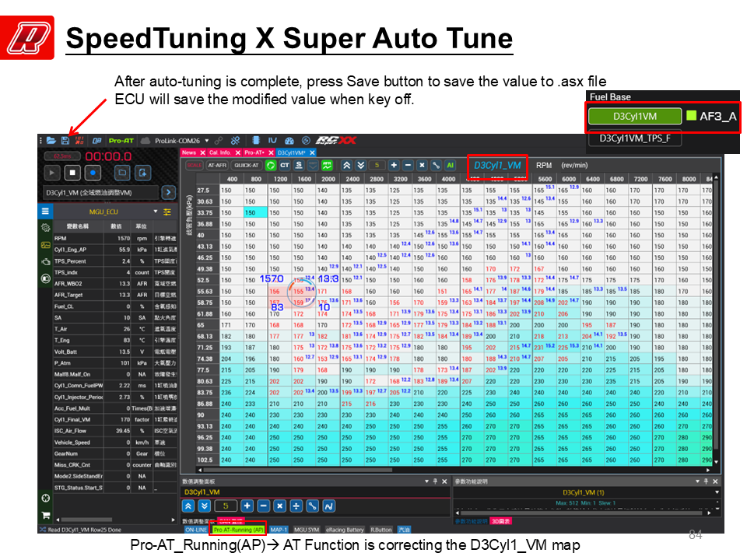Start the data log playback
The height and width of the screenshot is (560, 747).
(x=52, y=173)
